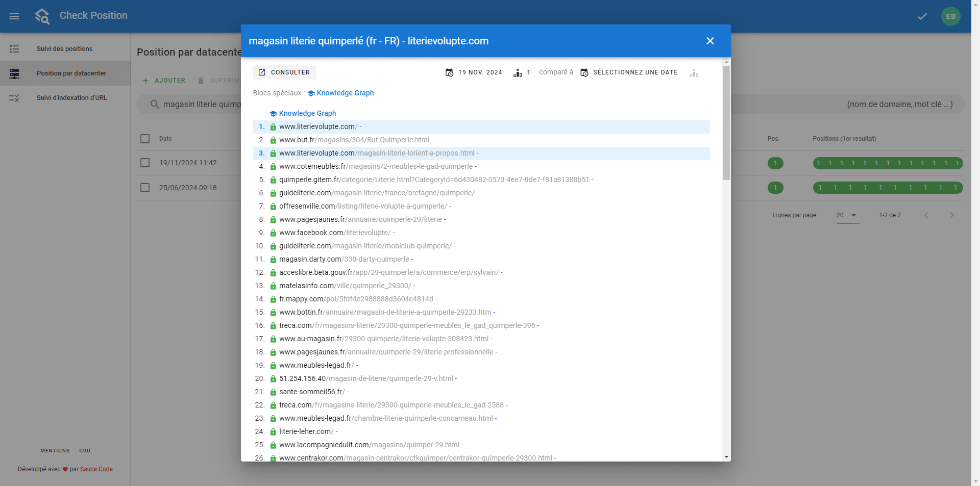Image resolution: width=980 pixels, height=486 pixels.
Task: Click the Pos. badge for 25/06/2024 row
Action: pos(775,188)
